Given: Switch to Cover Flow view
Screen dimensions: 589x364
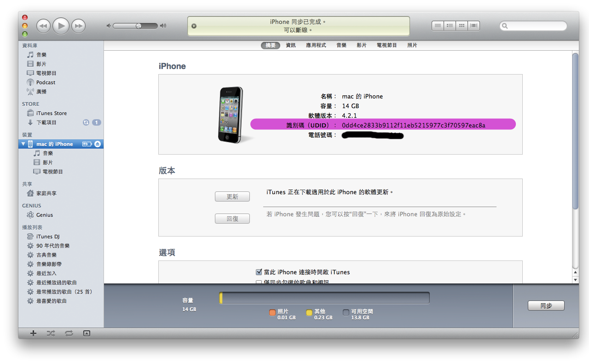Looking at the screenshot, I should click(474, 26).
